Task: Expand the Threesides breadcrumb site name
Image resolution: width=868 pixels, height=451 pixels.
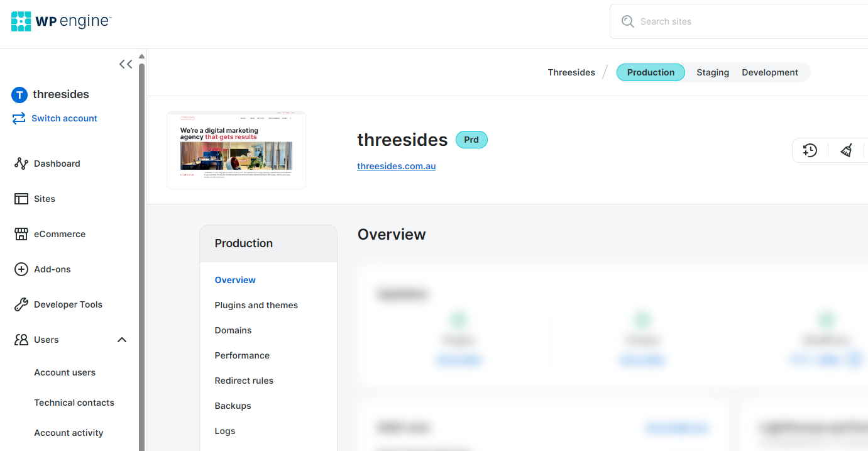Action: pyautogui.click(x=571, y=72)
